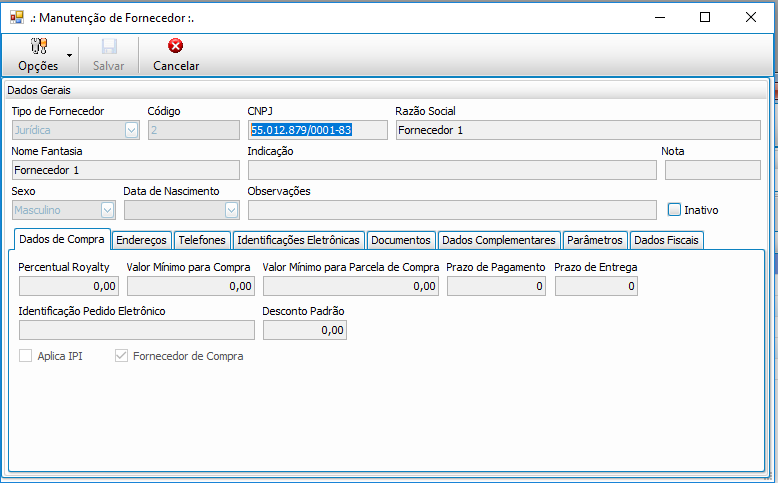The width and height of the screenshot is (778, 483).
Task: Minimize the Manutenção de Fornecedor window
Action: pyautogui.click(x=660, y=17)
